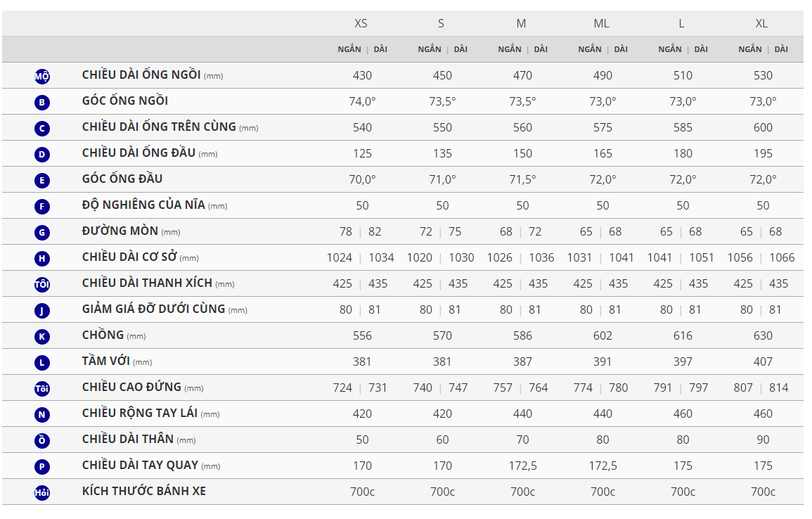Image resolution: width=812 pixels, height=519 pixels.
Task: Choose NGẮN option under size S
Action: point(430,49)
